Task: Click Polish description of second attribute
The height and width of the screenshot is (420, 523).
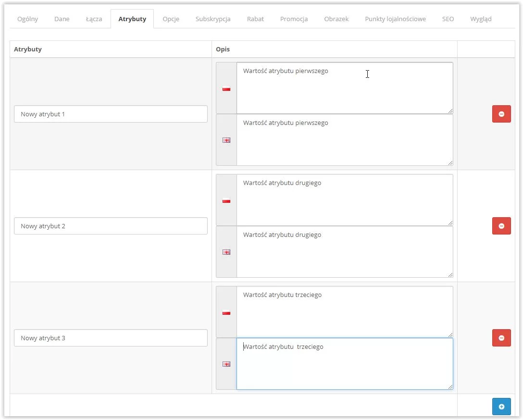Action: click(x=344, y=200)
